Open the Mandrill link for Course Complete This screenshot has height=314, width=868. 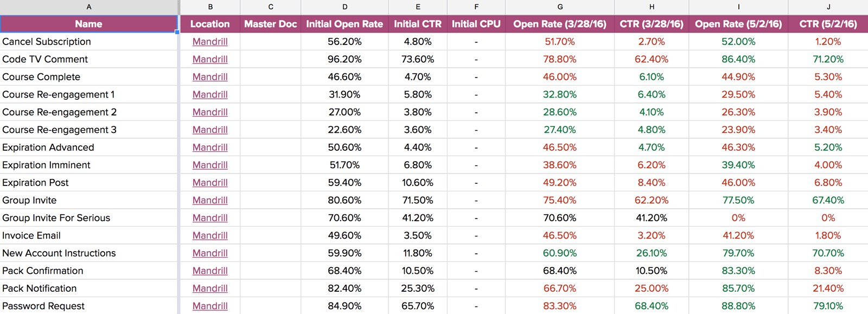point(210,77)
